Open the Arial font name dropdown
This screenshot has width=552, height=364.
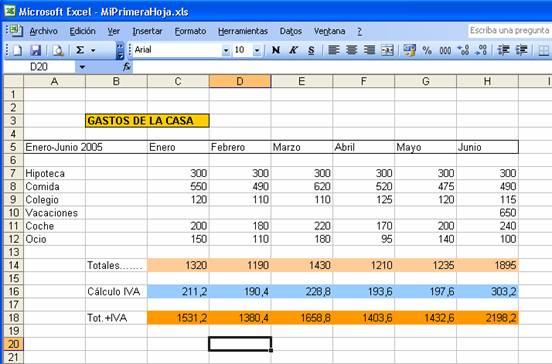[226, 51]
